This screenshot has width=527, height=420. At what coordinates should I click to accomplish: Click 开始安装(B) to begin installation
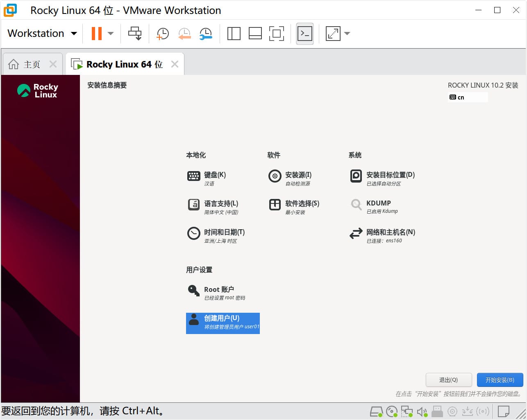(500, 380)
